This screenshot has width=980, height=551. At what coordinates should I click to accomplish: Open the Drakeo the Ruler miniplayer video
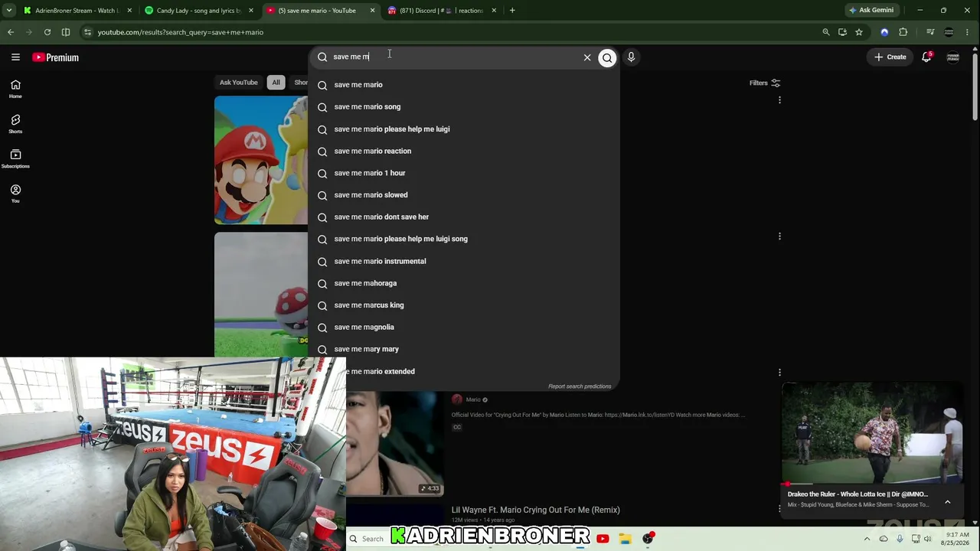tap(872, 433)
